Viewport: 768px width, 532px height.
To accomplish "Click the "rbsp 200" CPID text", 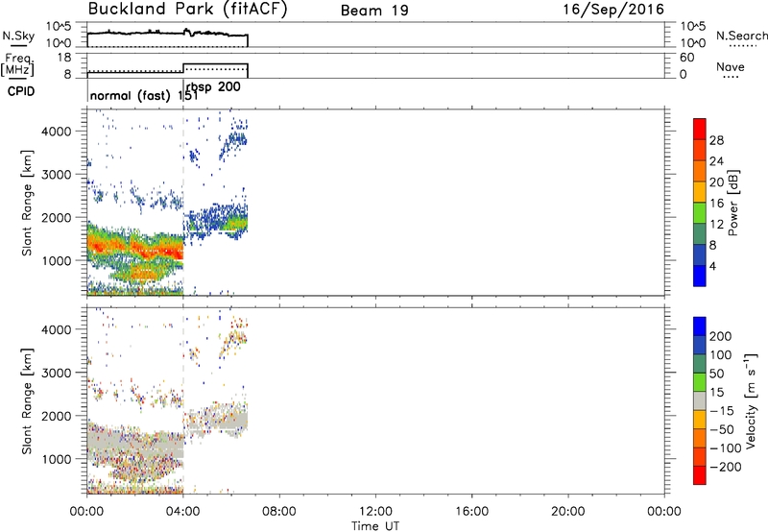I will tap(213, 87).
